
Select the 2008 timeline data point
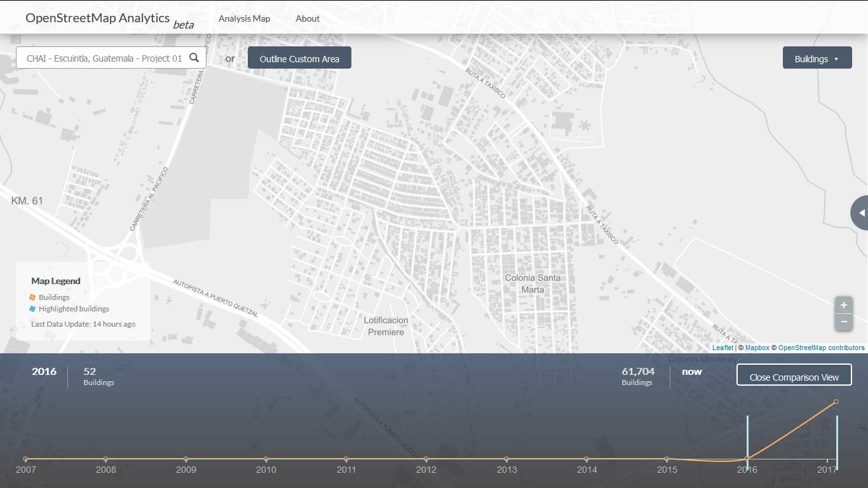pyautogui.click(x=105, y=459)
